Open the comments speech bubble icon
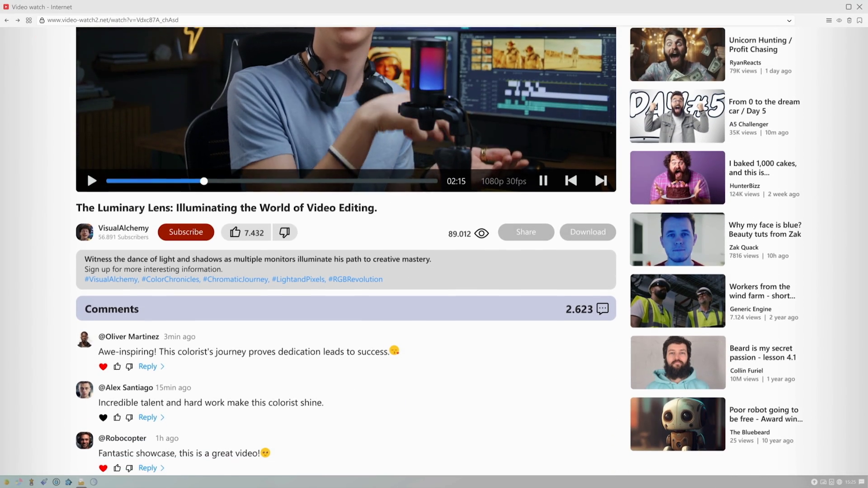The image size is (868, 488). [x=602, y=309]
